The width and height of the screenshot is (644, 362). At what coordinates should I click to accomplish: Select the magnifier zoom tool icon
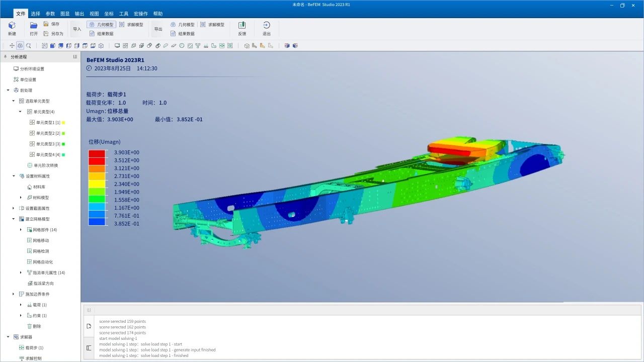pyautogui.click(x=28, y=46)
